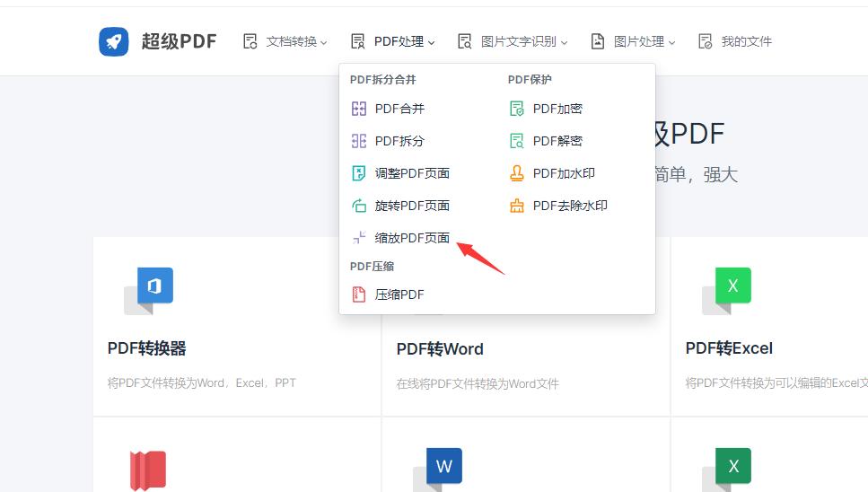Click the PDF加密 icon
868x492 pixels.
click(x=516, y=109)
